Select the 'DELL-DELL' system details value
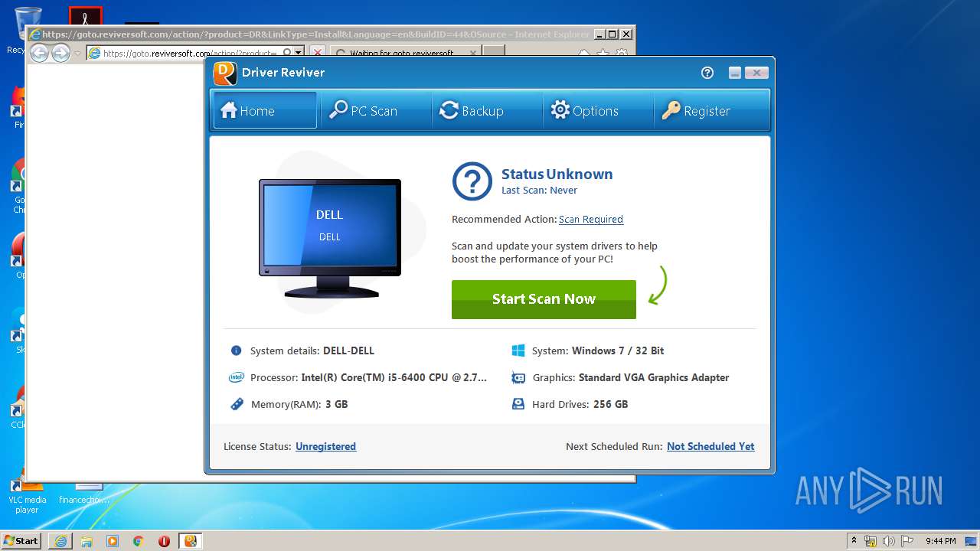Image resolution: width=980 pixels, height=551 pixels. (x=349, y=350)
